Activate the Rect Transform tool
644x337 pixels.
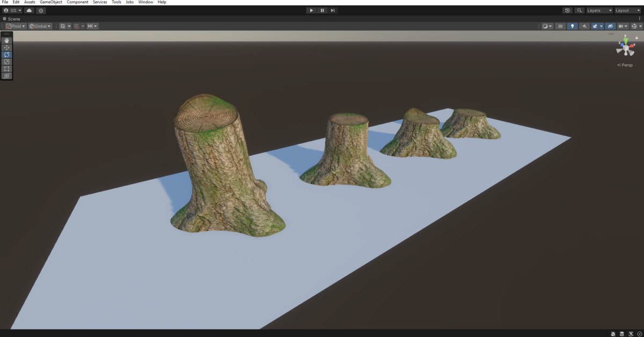tap(6, 69)
